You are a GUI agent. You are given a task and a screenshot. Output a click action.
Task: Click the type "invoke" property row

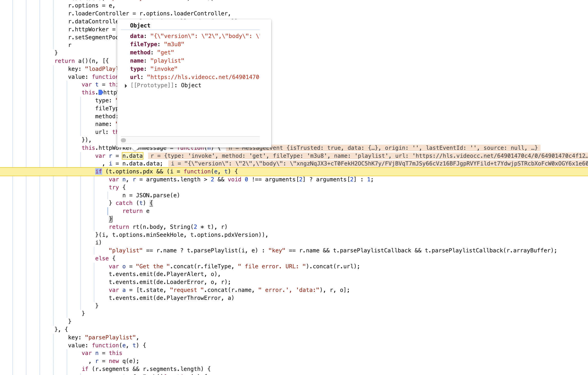153,69
